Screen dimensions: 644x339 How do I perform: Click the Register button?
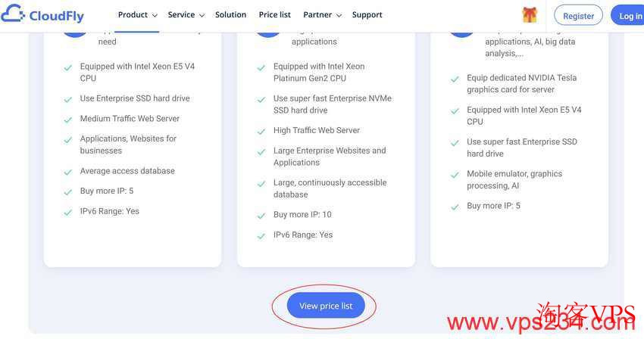pyautogui.click(x=578, y=16)
